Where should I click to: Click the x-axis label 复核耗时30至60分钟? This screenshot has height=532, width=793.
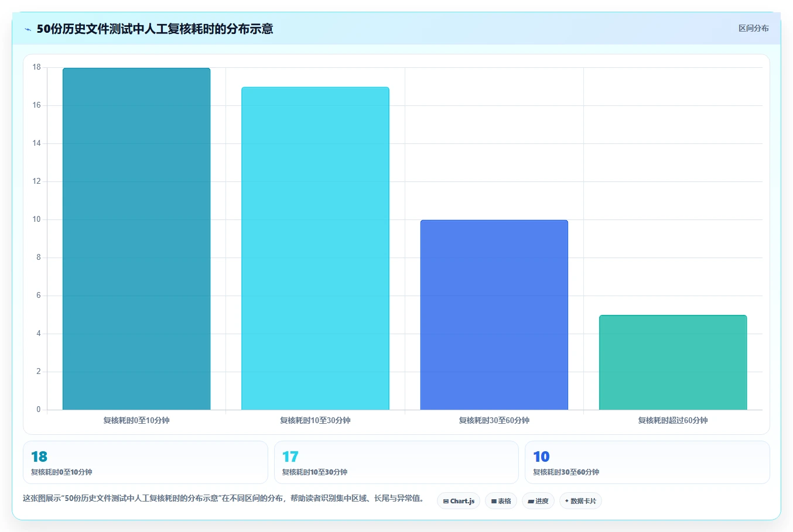pos(494,420)
